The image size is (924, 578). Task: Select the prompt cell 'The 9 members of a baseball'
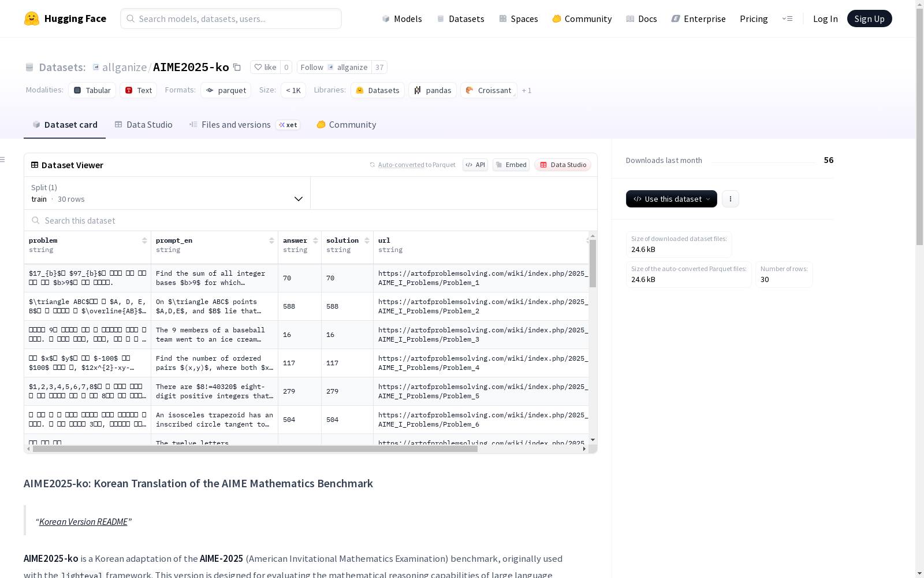tap(214, 335)
